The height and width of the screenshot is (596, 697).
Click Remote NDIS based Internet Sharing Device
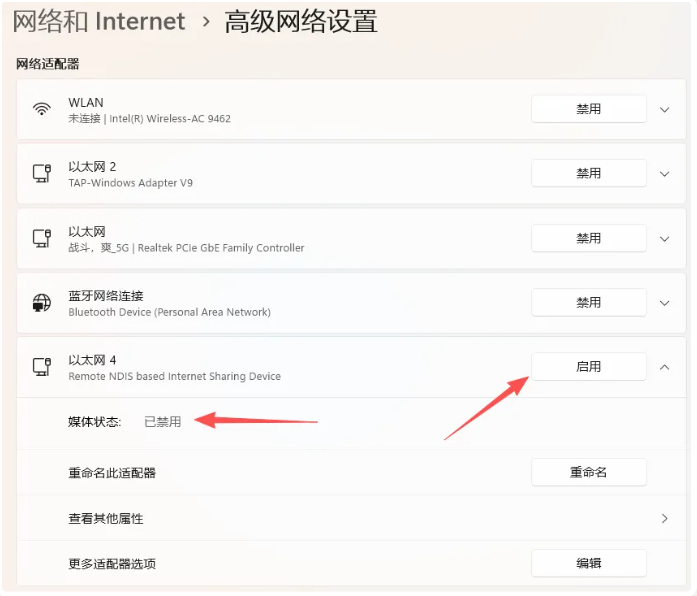pos(174,376)
